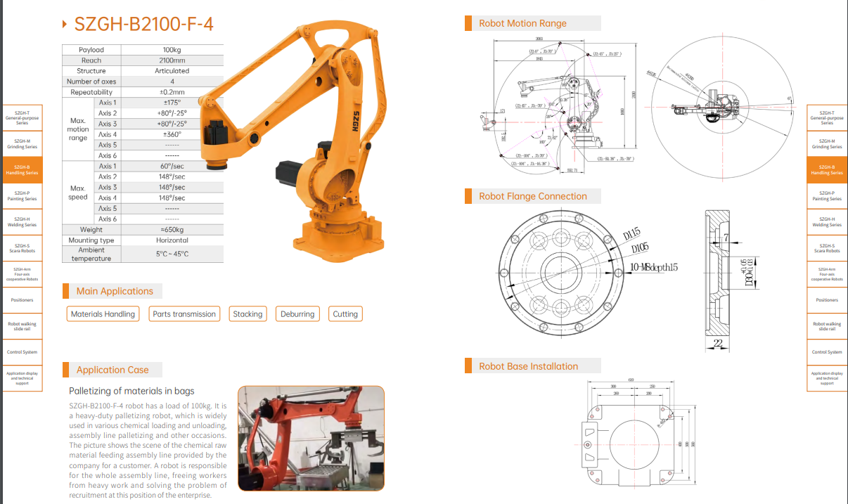The width and height of the screenshot is (848, 504).
Task: Open right-side SZGH-S Scara Robots tab
Action: click(x=827, y=247)
